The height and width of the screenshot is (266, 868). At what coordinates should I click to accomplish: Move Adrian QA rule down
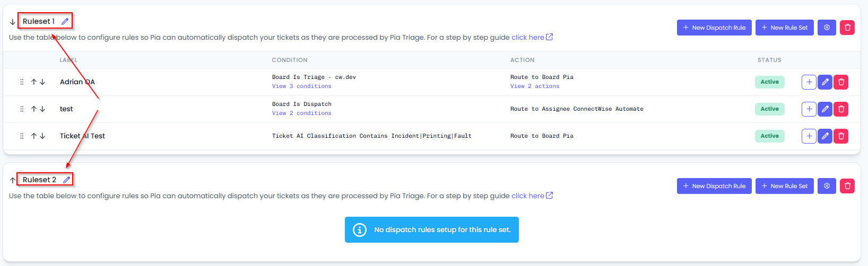[x=42, y=82]
